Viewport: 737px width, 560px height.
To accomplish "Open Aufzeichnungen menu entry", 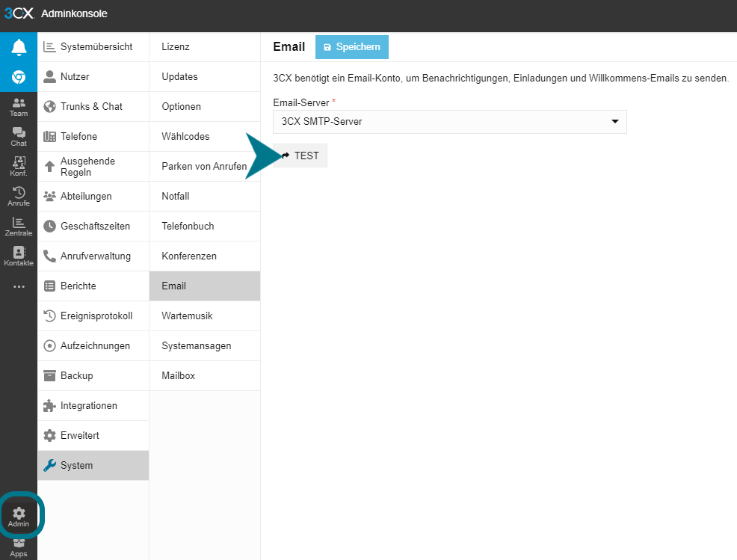I will point(93,345).
